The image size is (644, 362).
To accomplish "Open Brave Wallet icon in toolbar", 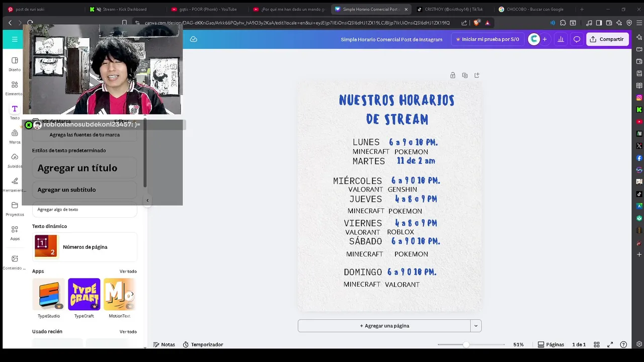I will tap(609, 23).
